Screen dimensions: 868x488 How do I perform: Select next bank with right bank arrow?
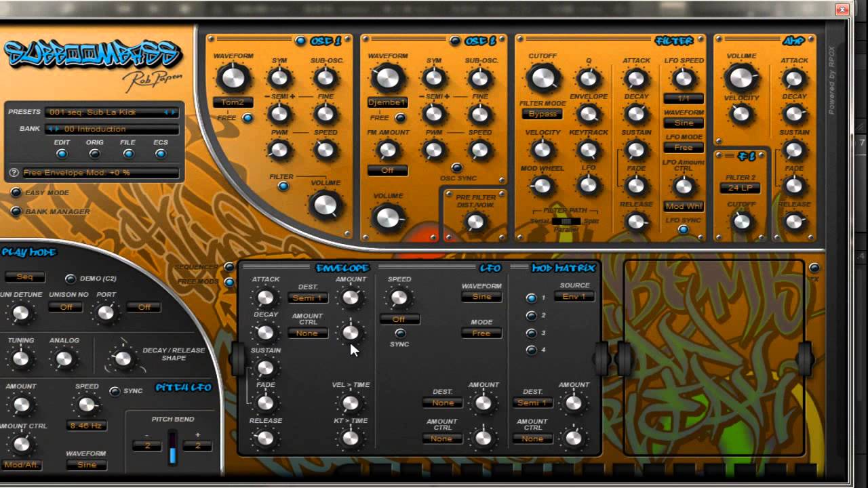tap(57, 129)
